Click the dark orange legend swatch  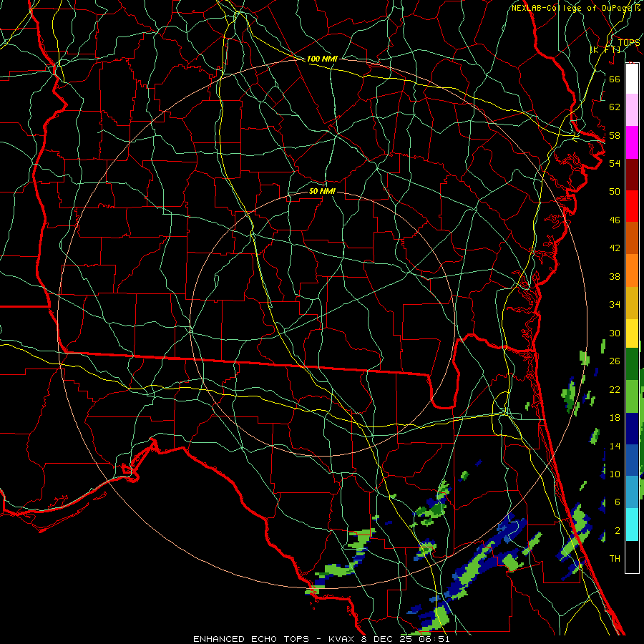click(x=632, y=238)
